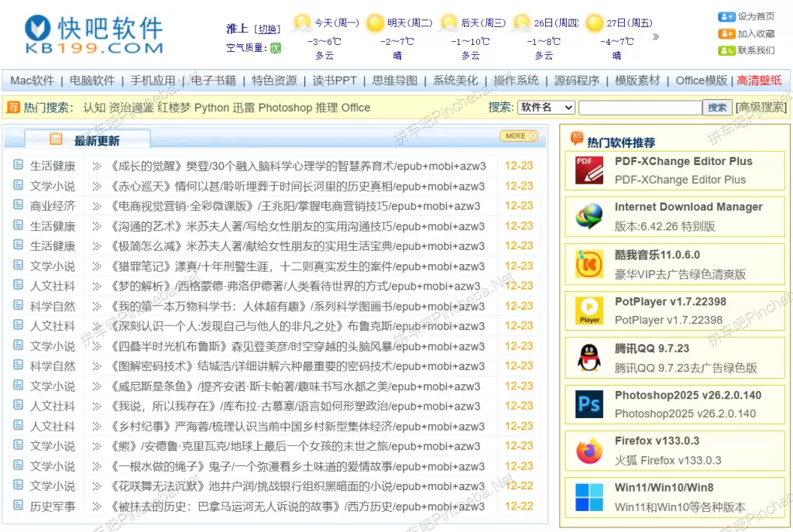Click the document icon in the 《被抹去的历史》 row
793x532 pixels.
19,505
